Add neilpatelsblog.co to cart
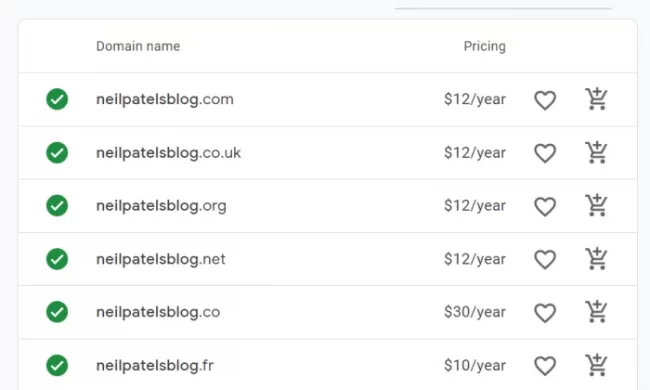 pyautogui.click(x=596, y=312)
